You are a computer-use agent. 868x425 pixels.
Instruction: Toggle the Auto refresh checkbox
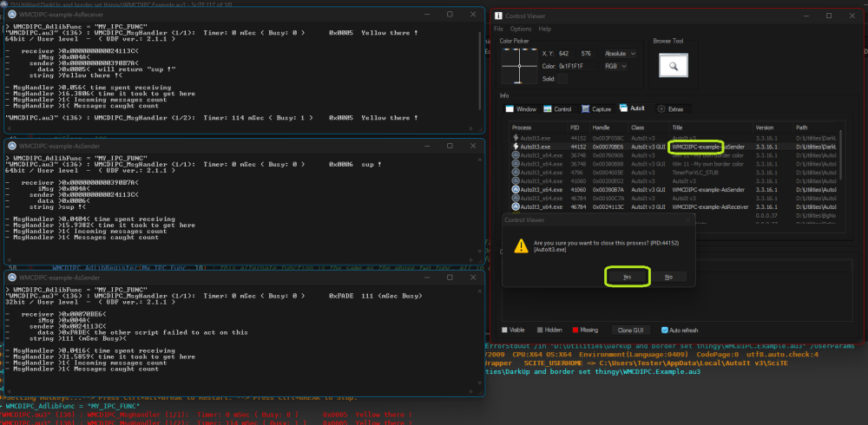[x=665, y=330]
